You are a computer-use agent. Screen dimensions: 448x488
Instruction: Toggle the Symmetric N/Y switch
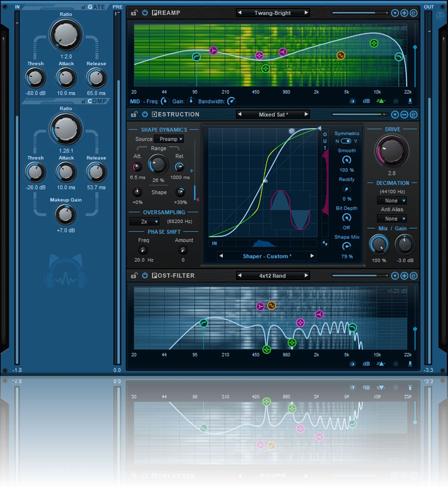point(346,141)
